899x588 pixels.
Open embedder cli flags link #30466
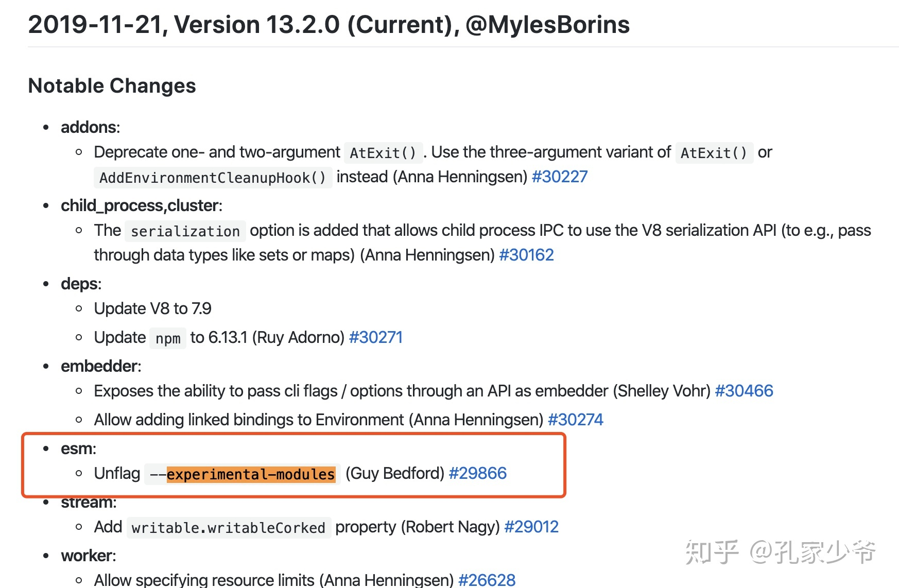point(744,391)
